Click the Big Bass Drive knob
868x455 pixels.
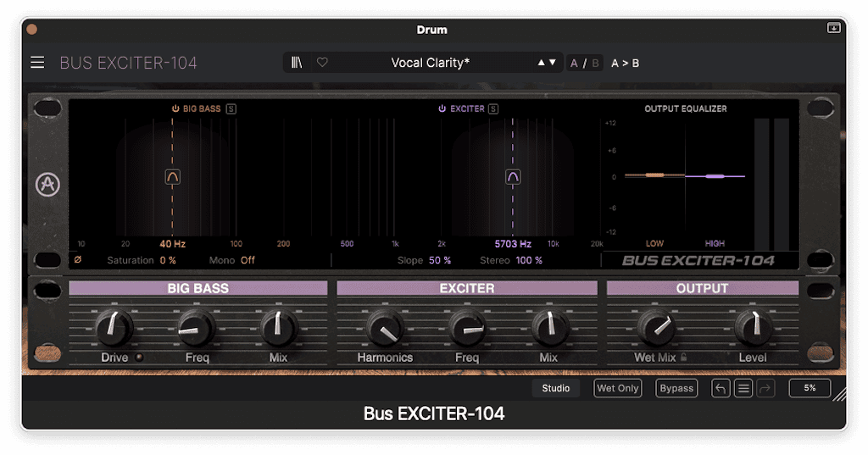[114, 327]
